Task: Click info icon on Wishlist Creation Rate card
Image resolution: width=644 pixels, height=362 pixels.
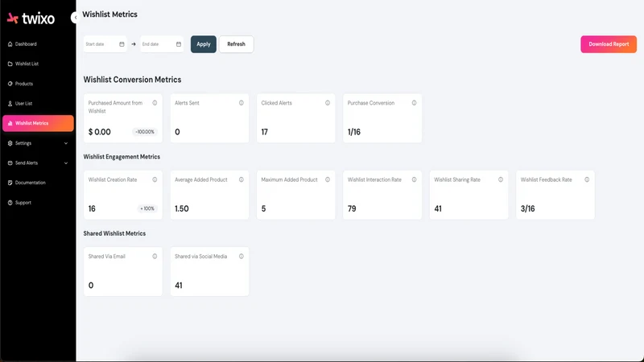Action: pyautogui.click(x=155, y=179)
